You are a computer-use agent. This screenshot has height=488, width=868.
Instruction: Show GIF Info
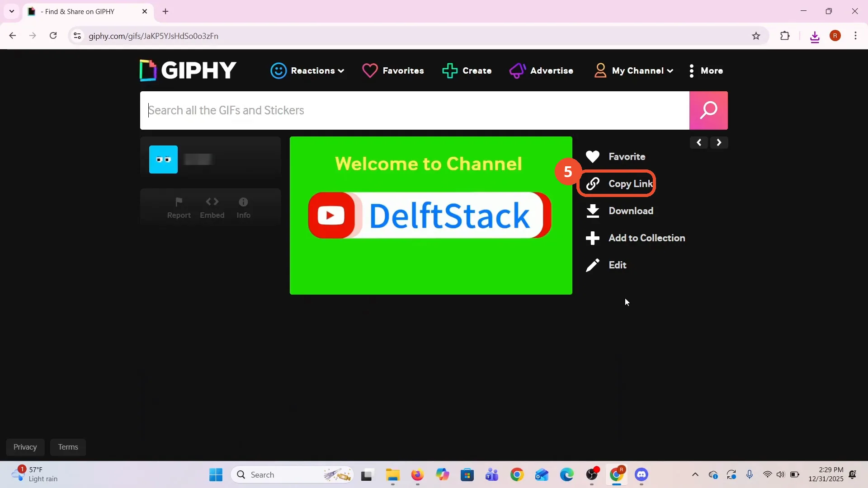[x=243, y=208]
